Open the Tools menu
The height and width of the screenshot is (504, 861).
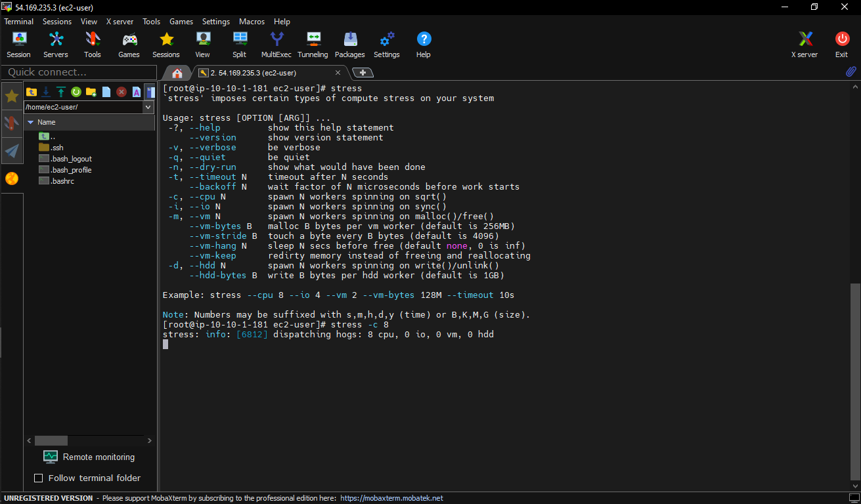(152, 22)
